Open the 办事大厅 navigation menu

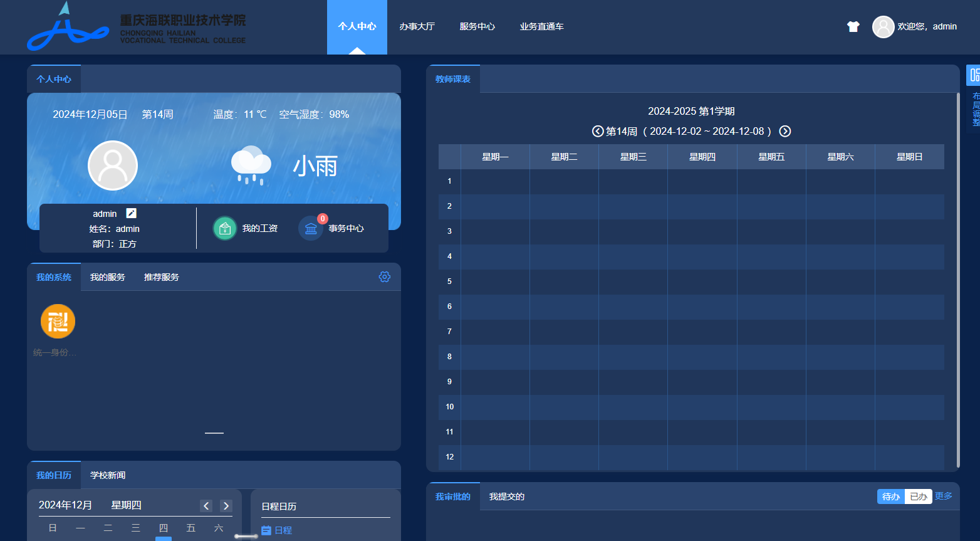coord(417,26)
